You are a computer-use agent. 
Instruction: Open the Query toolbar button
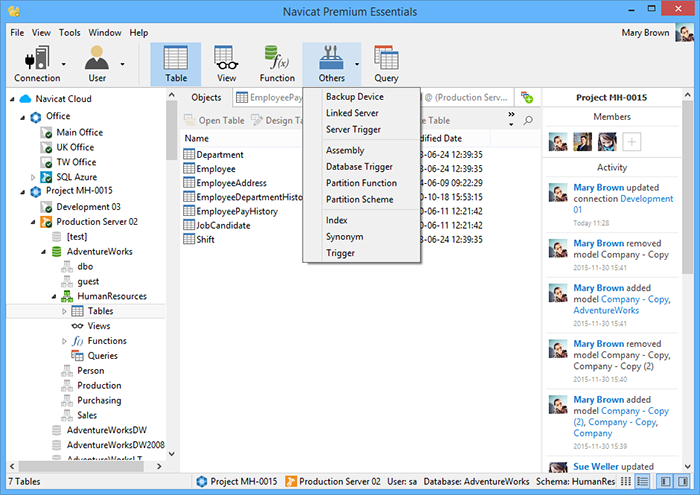[386, 64]
